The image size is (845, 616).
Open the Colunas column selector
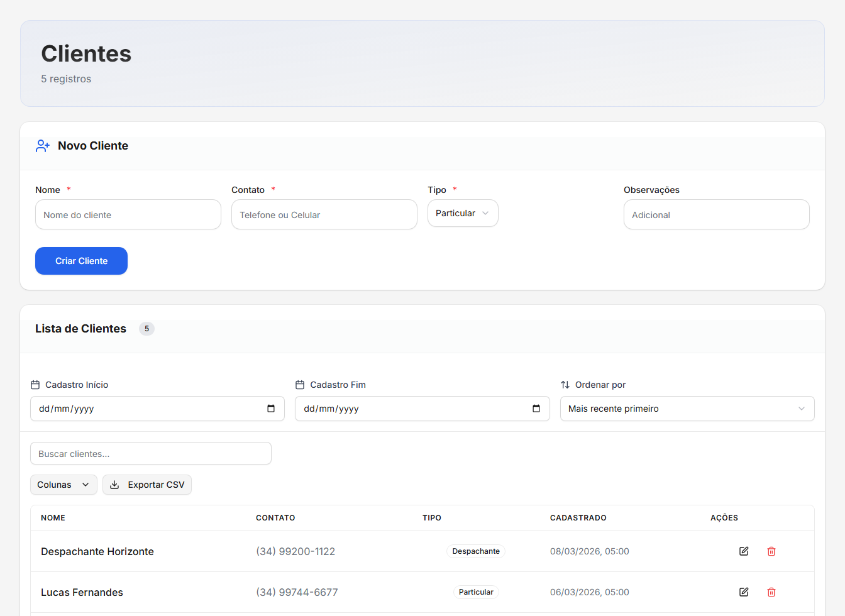click(x=64, y=485)
